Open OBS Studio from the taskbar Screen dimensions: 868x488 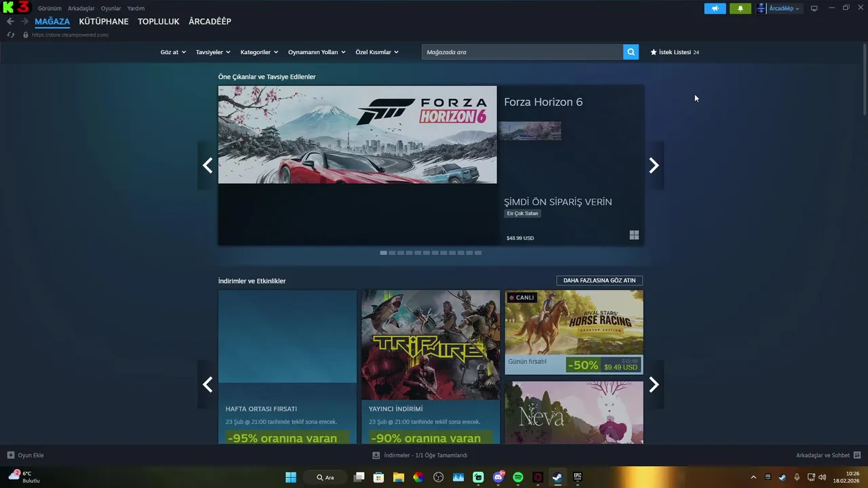(x=439, y=477)
